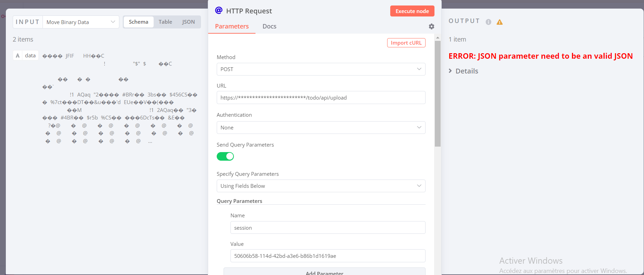Toggle Send Query Parameters switch off
Screen dimensions: 644x275
225,157
